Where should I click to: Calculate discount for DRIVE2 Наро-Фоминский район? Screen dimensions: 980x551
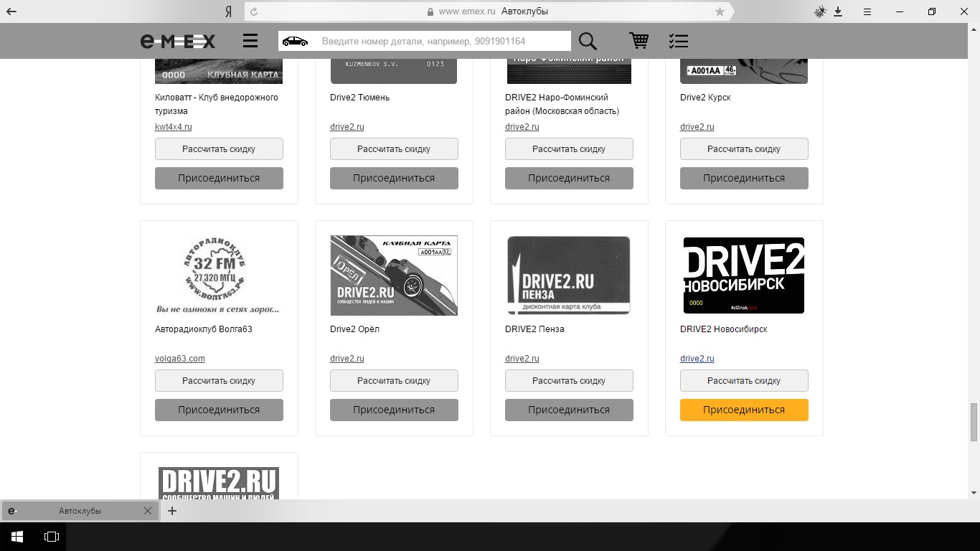tap(569, 149)
